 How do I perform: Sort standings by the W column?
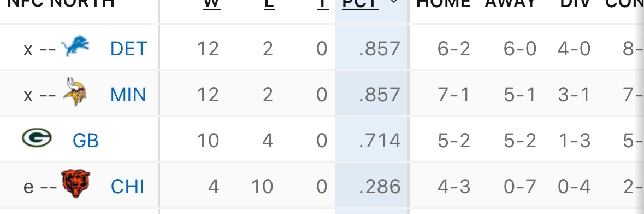coord(211,4)
